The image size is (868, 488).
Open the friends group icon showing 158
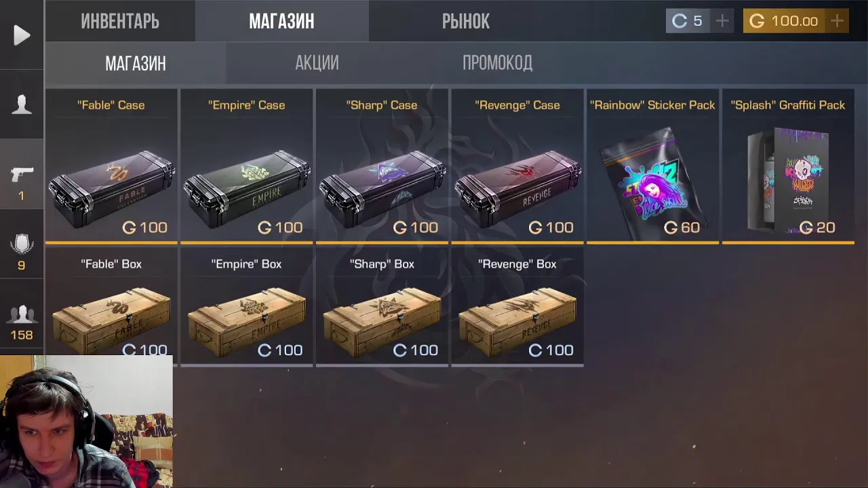22,314
